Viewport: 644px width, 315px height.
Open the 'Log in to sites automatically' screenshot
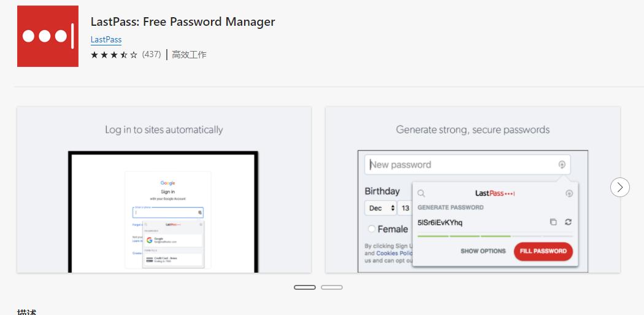tap(164, 190)
